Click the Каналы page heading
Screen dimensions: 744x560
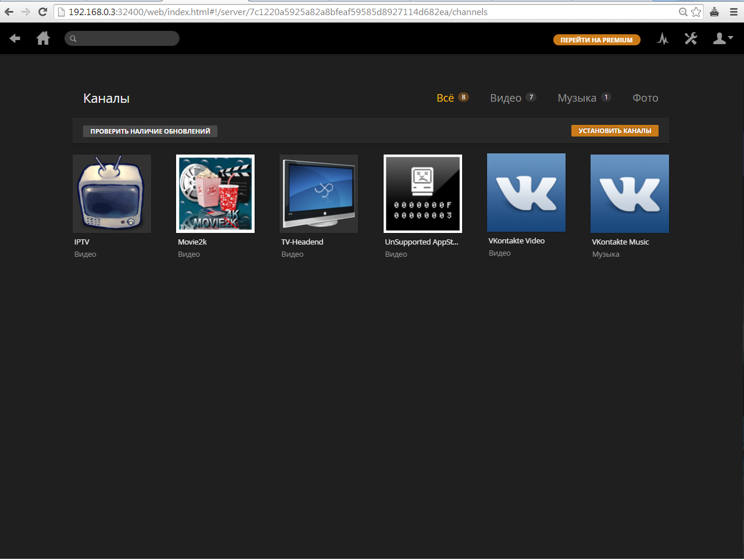pyautogui.click(x=106, y=98)
